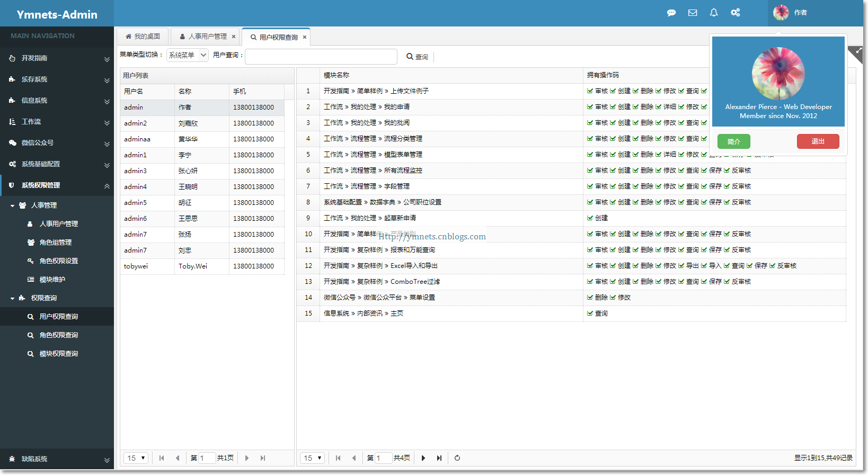This screenshot has width=868, height=475.
Task: Click the green 简介 profile button
Action: 734,141
